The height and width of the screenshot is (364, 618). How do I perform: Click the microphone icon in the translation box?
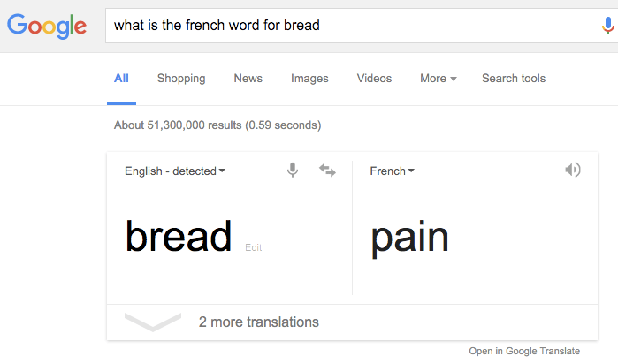click(293, 171)
